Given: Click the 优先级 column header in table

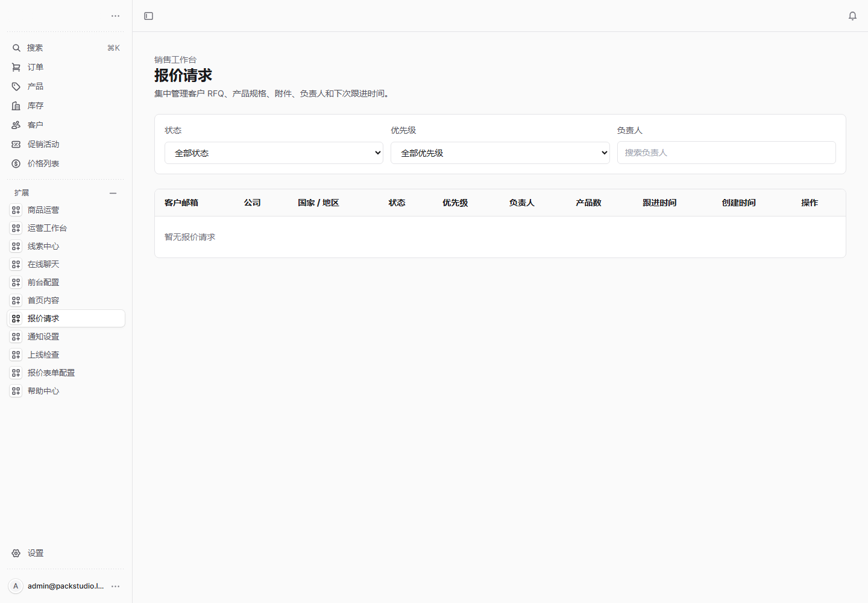Looking at the screenshot, I should pyautogui.click(x=455, y=203).
